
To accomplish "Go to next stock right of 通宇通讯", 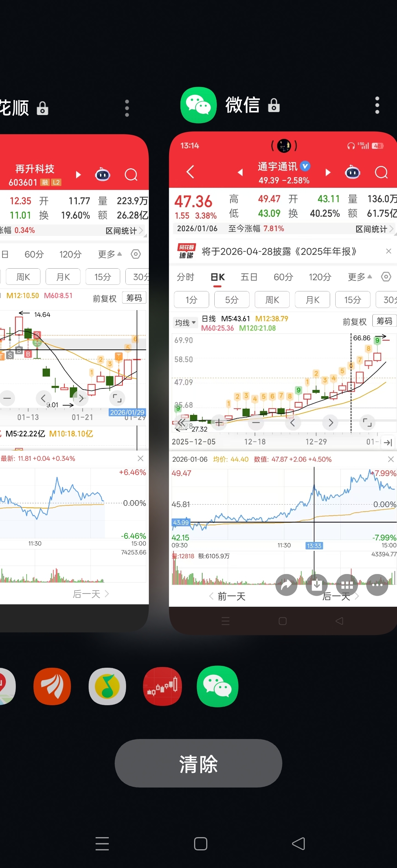I will pyautogui.click(x=328, y=172).
